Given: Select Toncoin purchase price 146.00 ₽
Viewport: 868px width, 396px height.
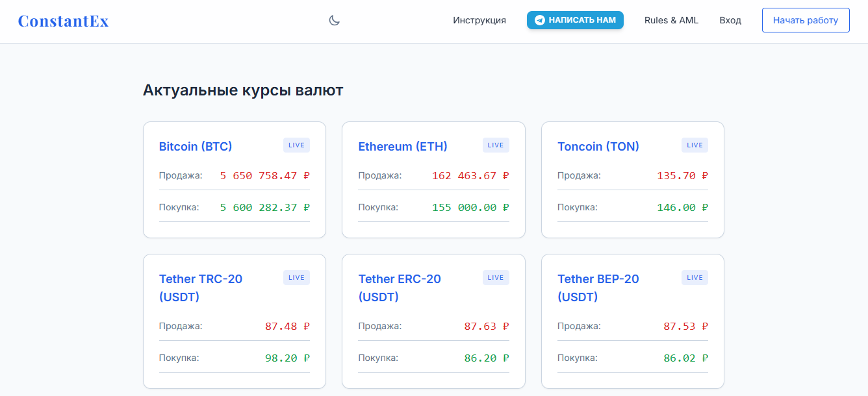Looking at the screenshot, I should pyautogui.click(x=683, y=208).
